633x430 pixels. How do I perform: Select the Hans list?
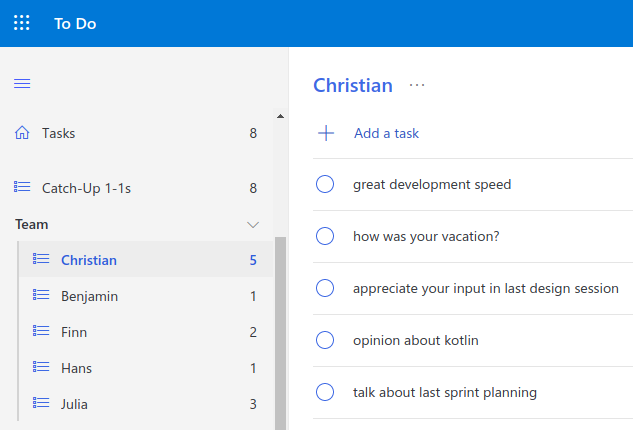[146, 367]
